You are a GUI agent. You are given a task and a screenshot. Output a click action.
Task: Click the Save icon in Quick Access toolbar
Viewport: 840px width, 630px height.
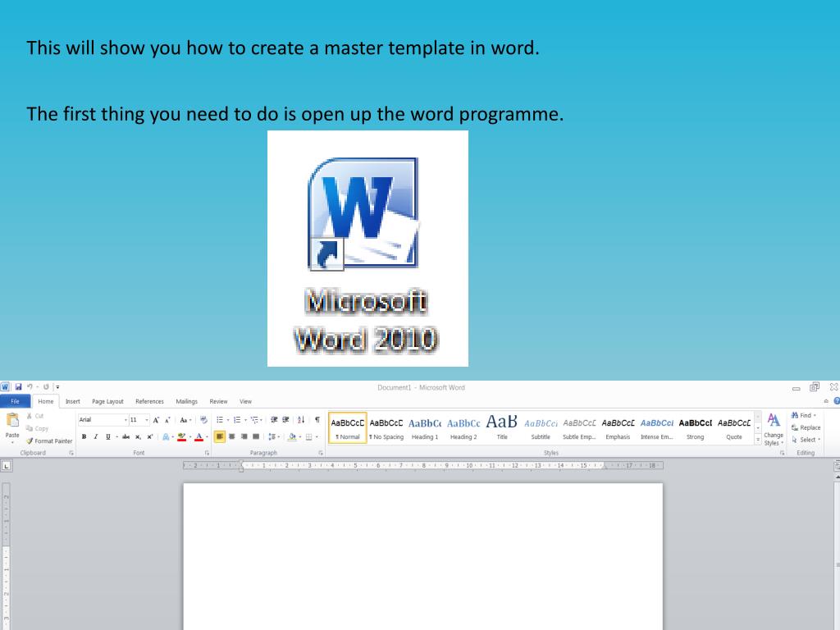pos(18,387)
